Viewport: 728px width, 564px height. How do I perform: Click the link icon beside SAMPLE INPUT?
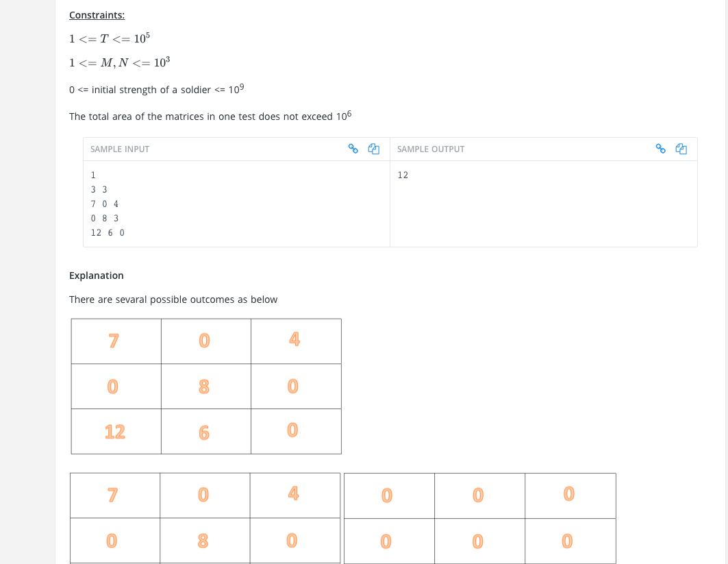(x=353, y=149)
